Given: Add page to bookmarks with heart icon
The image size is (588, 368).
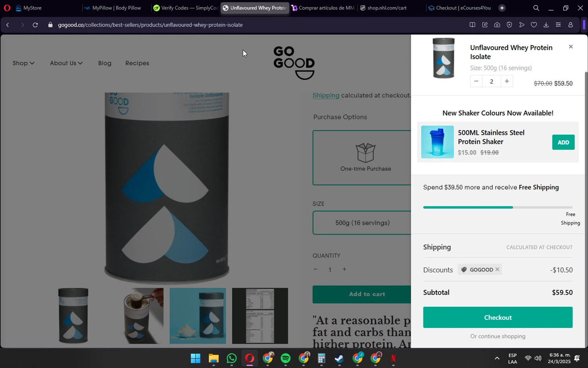Looking at the screenshot, I should pyautogui.click(x=534, y=25).
